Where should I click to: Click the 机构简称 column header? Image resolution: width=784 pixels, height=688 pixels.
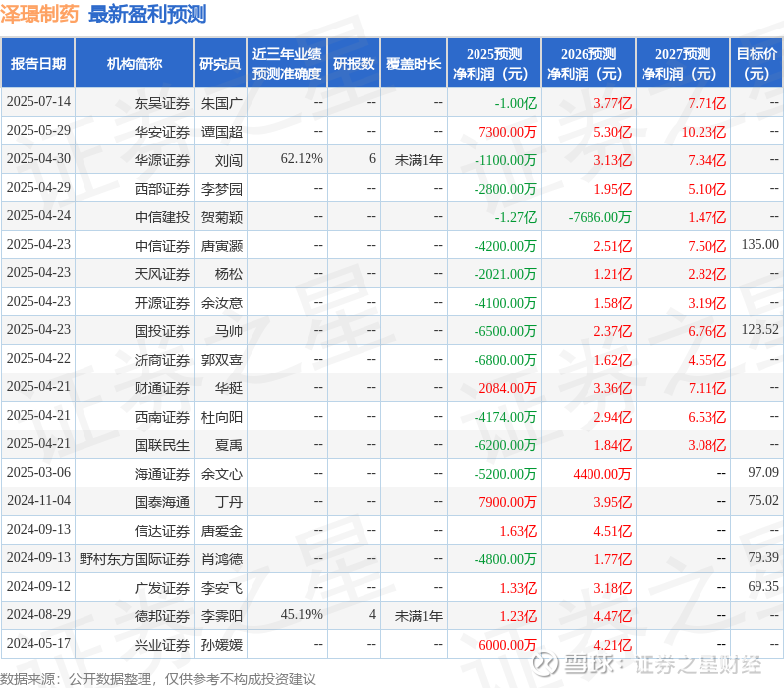[x=134, y=64]
